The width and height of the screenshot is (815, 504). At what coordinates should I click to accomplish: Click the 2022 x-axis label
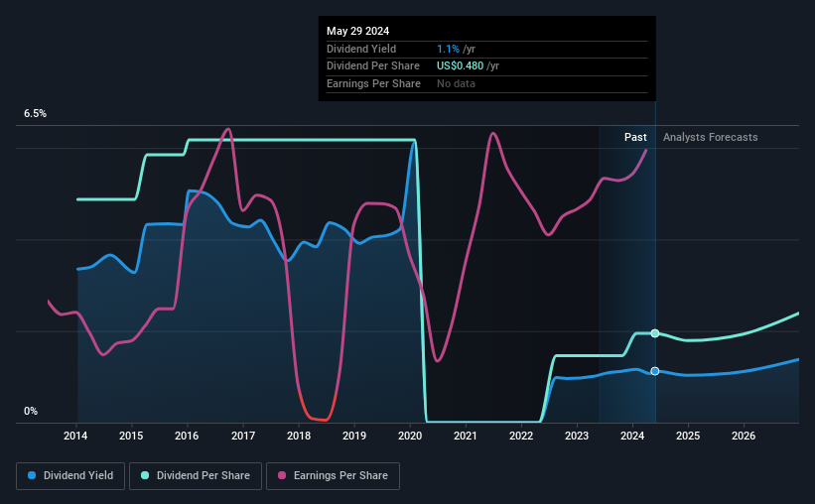click(x=521, y=436)
